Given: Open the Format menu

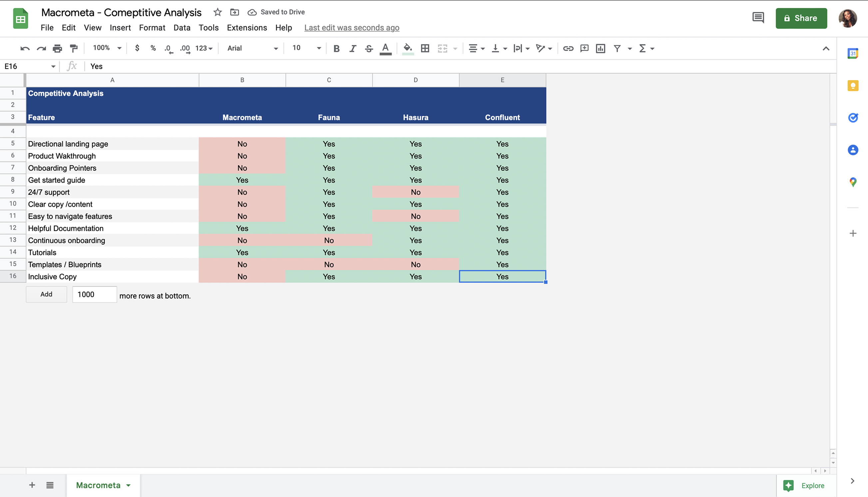Looking at the screenshot, I should coord(152,28).
